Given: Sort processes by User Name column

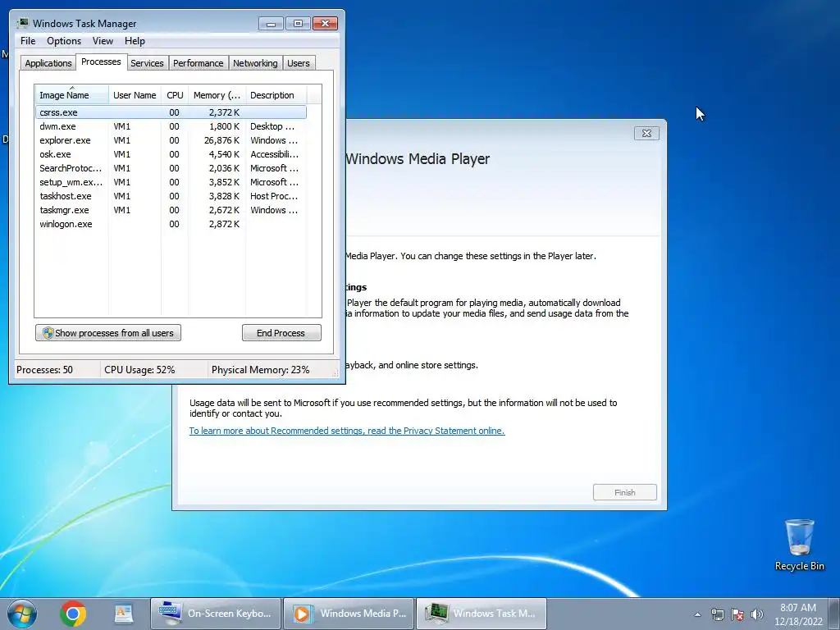Looking at the screenshot, I should point(135,95).
